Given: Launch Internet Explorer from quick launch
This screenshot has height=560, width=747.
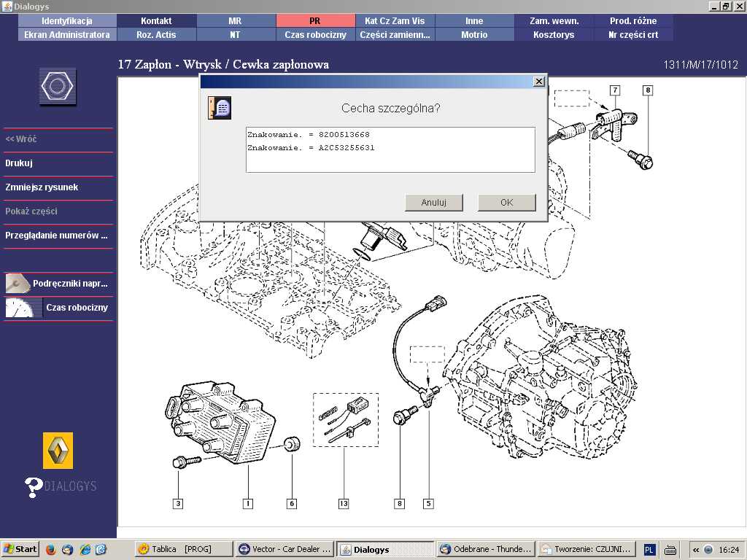Looking at the screenshot, I should point(85,550).
